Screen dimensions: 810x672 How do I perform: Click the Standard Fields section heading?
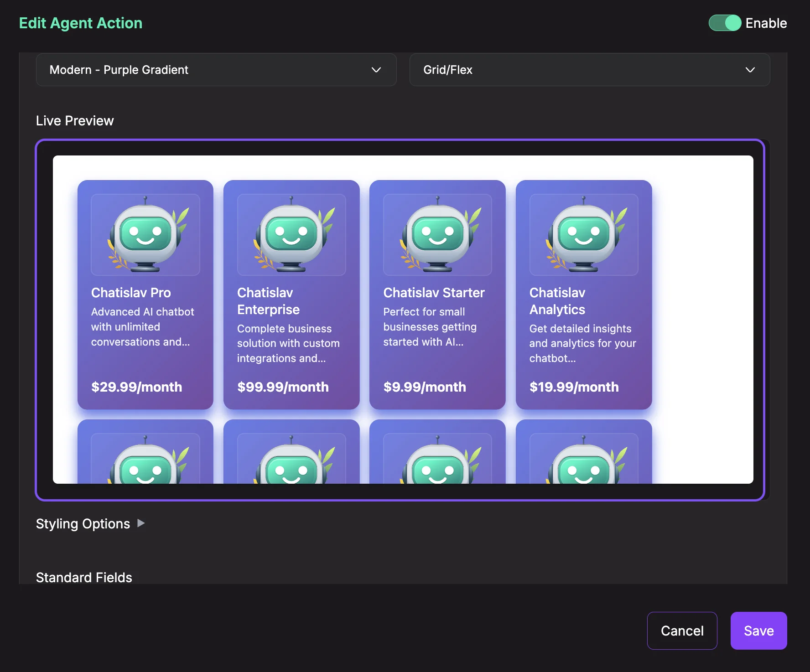tap(84, 577)
